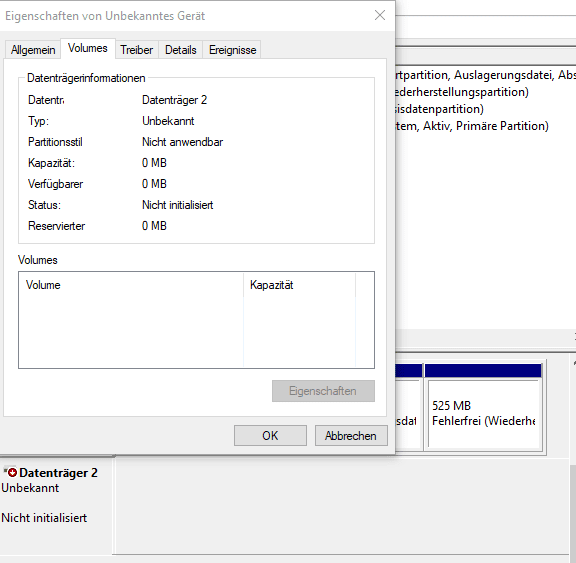Click the 'Nicht initialisiert' status value in dialog
Image resolution: width=576 pixels, height=563 pixels.
tap(178, 205)
